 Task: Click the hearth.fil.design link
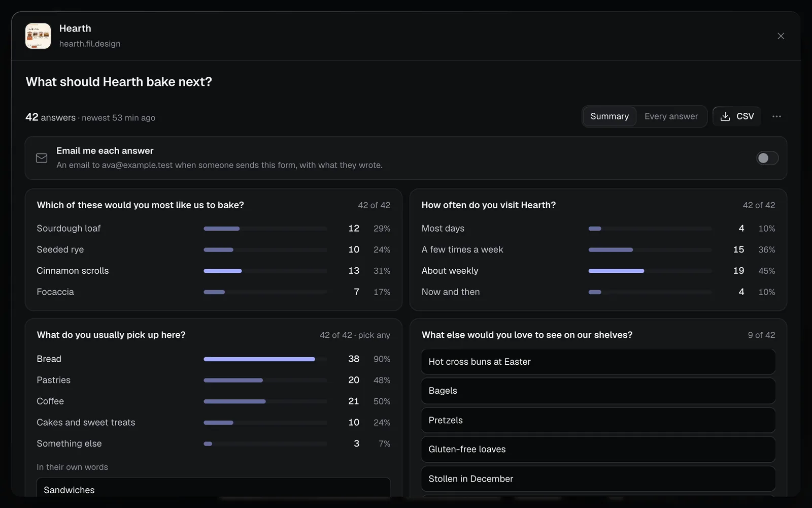click(x=90, y=44)
